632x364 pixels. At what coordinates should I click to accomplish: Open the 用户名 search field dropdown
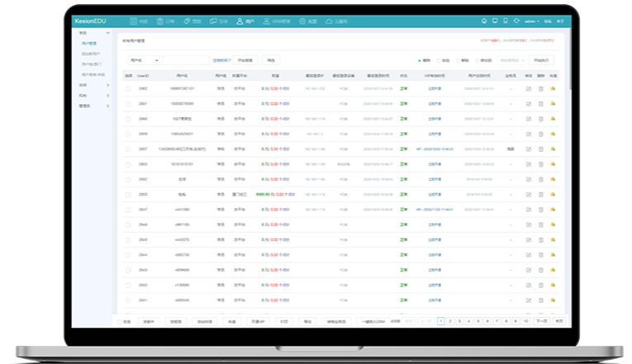(144, 60)
